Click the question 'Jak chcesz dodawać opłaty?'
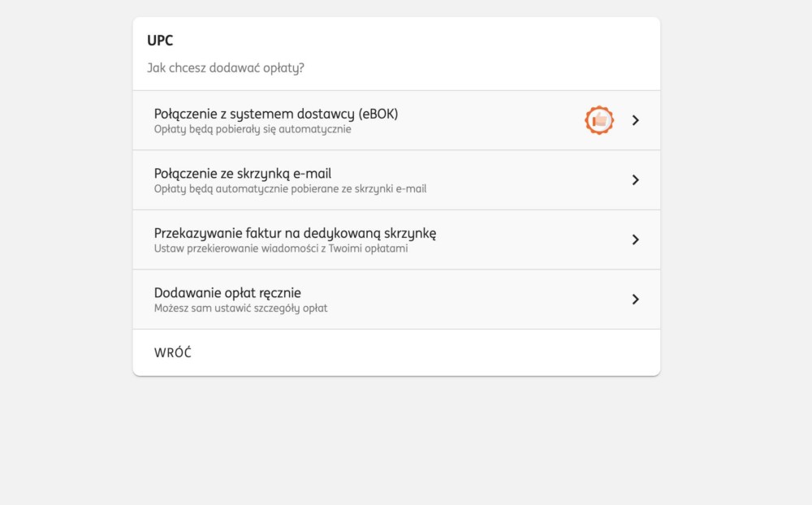Screen dimensions: 812x505 (226, 68)
